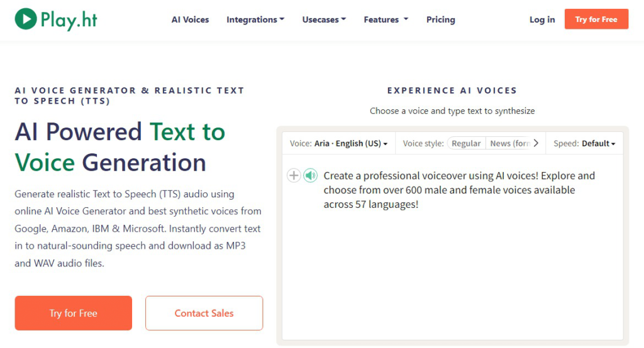The image size is (644, 348).
Task: Expand the Integrations menu
Action: tap(255, 19)
